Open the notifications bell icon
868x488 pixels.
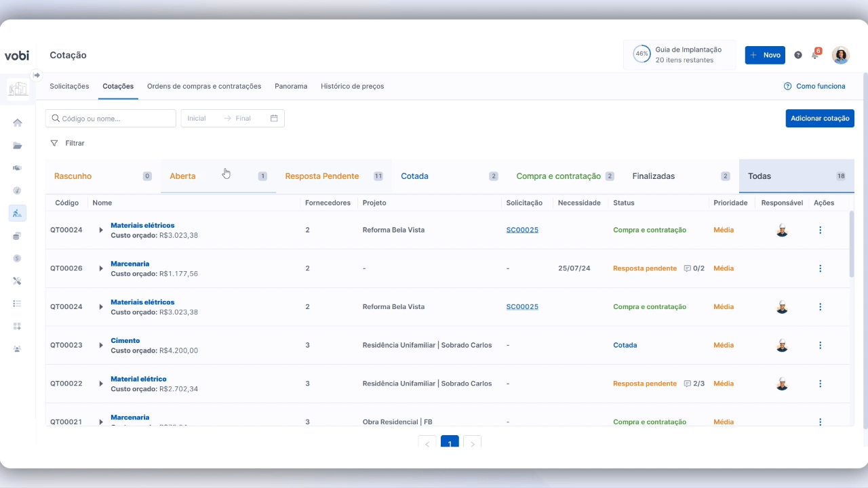(815, 55)
